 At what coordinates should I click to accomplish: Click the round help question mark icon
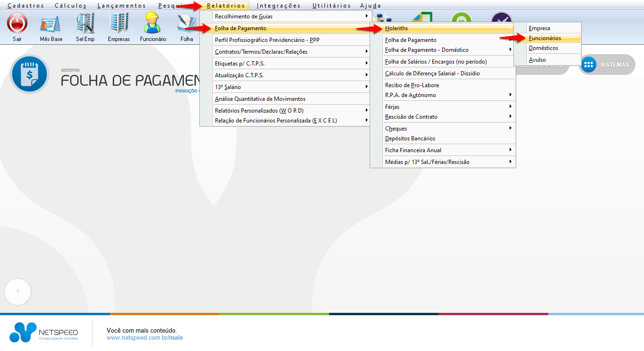pos(17,292)
